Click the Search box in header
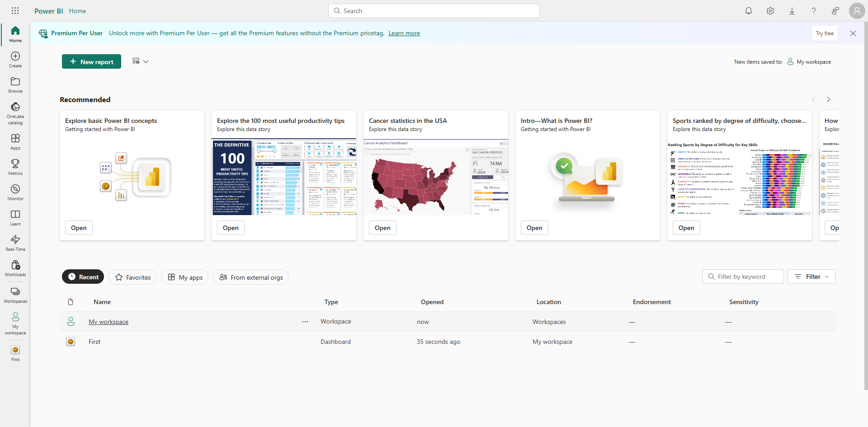Viewport: 868px width, 427px height. coord(434,11)
